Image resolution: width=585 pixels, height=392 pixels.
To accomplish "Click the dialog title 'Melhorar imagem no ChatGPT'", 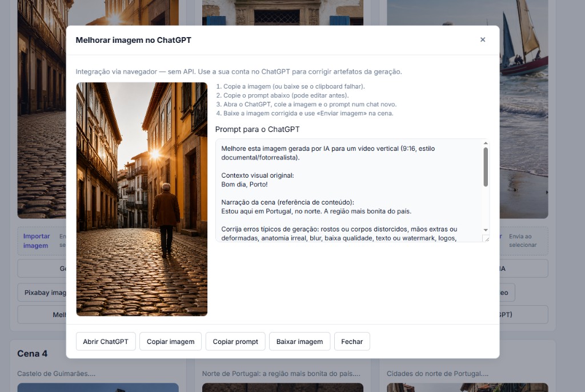I will point(133,41).
